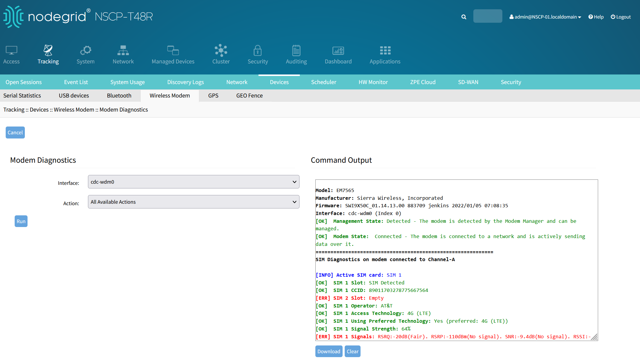Switch to the Network tracking tab

coord(237,82)
